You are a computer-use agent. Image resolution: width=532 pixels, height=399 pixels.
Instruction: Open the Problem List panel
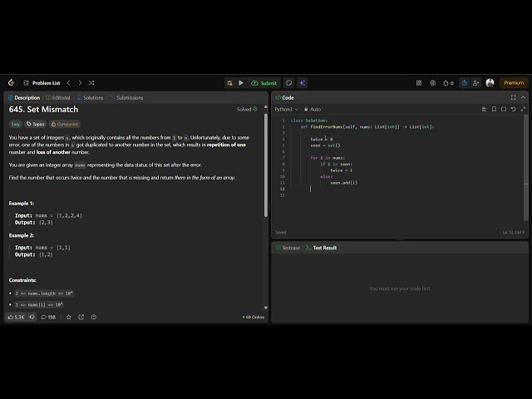(x=42, y=83)
